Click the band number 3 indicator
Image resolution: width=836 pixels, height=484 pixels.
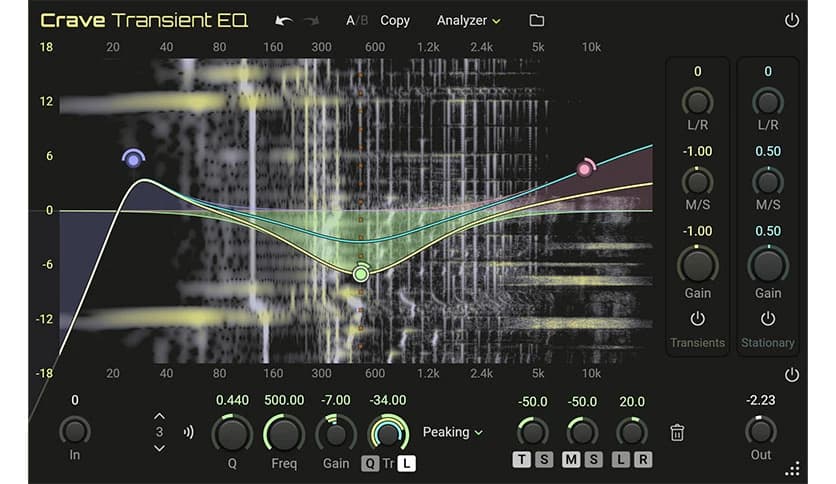coord(159,432)
